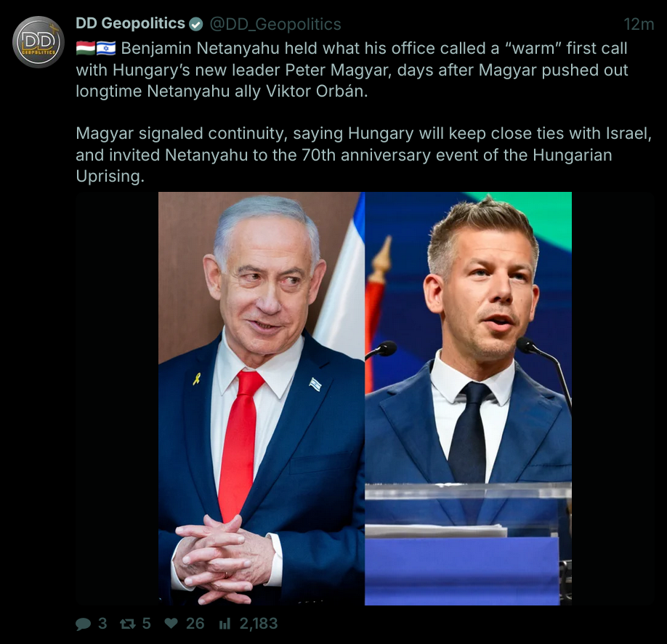The width and height of the screenshot is (667, 644).
Task: Open view analytics bar chart icon
Action: point(225,624)
